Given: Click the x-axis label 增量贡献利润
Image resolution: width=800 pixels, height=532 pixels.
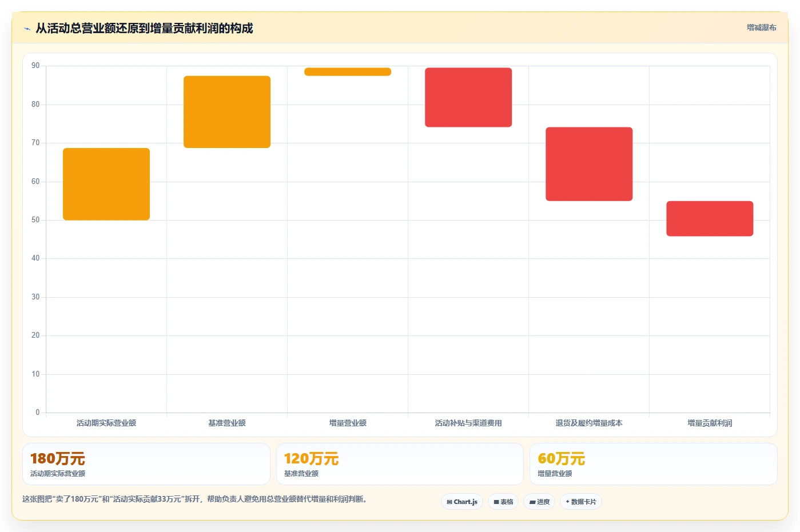Looking at the screenshot, I should pyautogui.click(x=710, y=423).
